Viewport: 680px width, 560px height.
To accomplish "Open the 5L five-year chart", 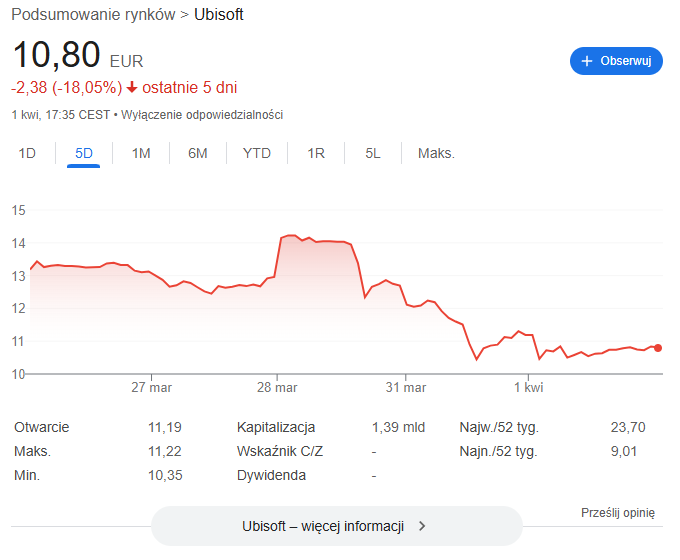I will (373, 153).
